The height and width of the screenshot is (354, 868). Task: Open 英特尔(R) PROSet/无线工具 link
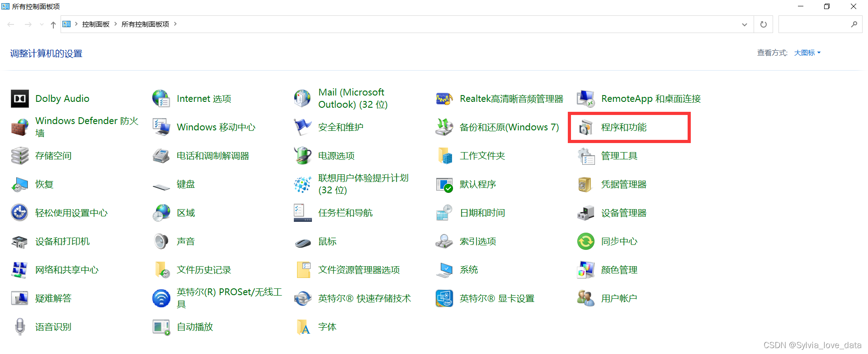229,298
